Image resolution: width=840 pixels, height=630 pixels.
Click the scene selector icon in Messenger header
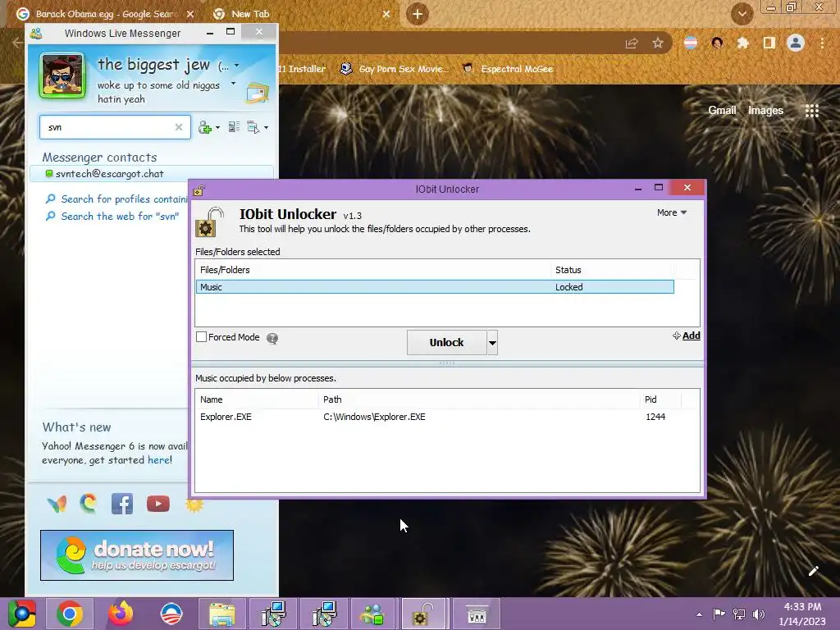258,94
